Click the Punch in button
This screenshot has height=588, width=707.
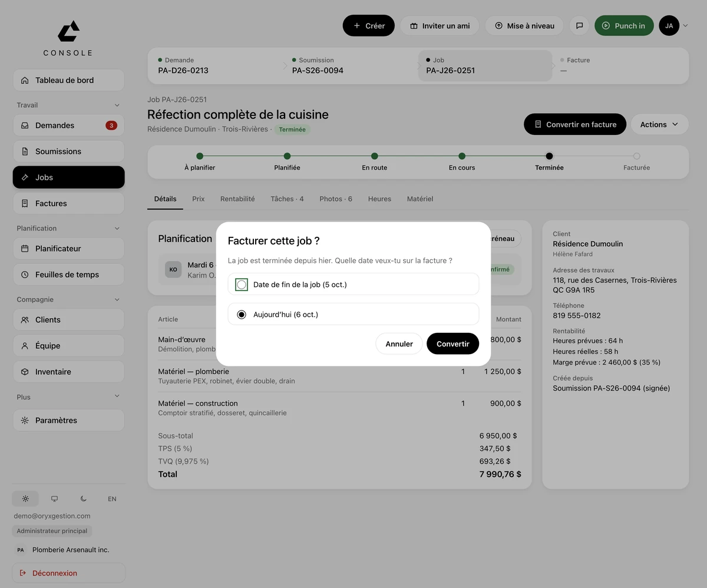[x=624, y=26]
